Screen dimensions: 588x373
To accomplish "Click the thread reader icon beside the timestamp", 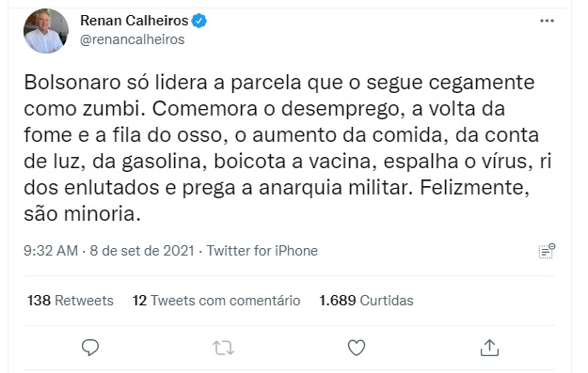I will point(547,251).
